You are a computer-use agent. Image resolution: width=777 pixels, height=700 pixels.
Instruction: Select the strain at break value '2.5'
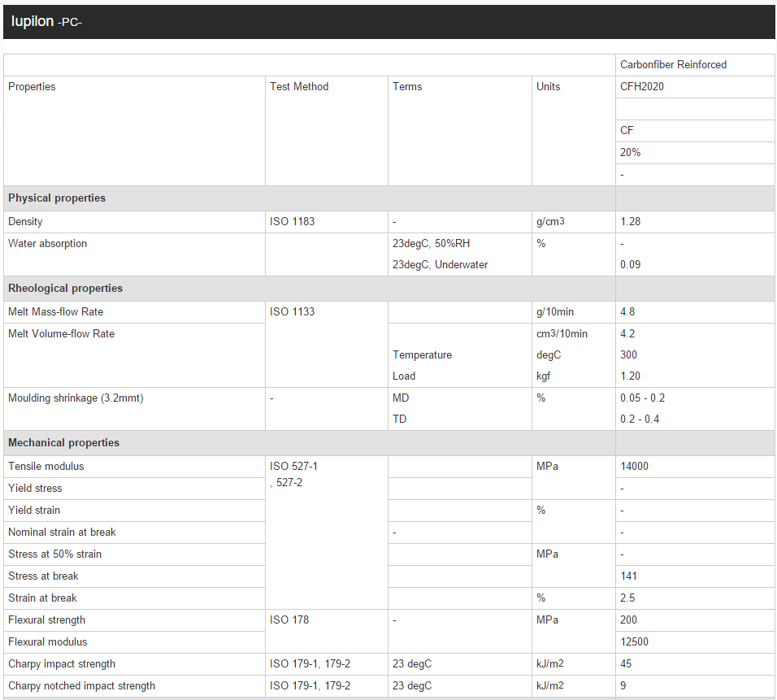pos(627,598)
